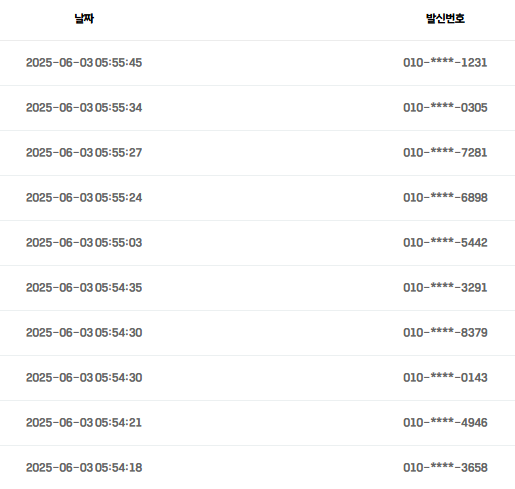
Task: Click sender number 010-****-8379
Action: (x=445, y=332)
